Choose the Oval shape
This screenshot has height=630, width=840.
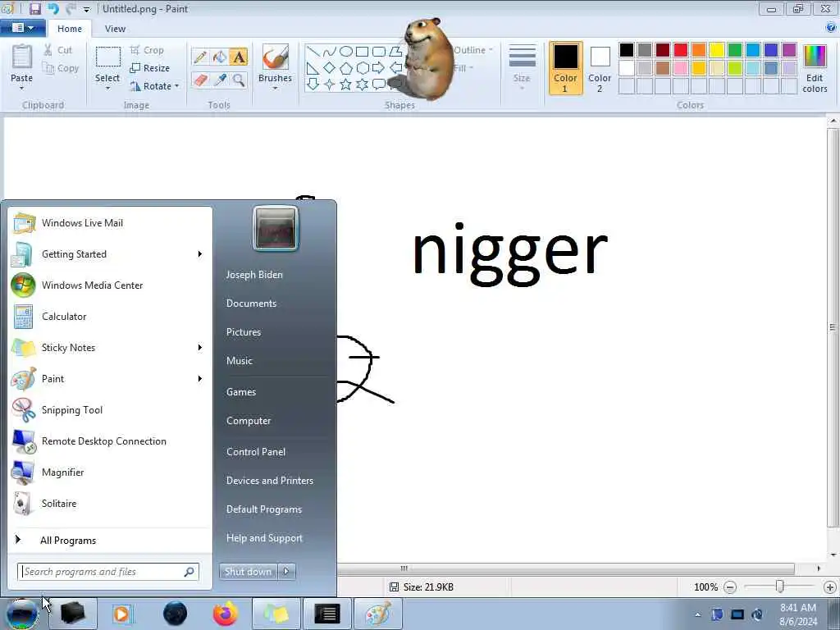346,52
